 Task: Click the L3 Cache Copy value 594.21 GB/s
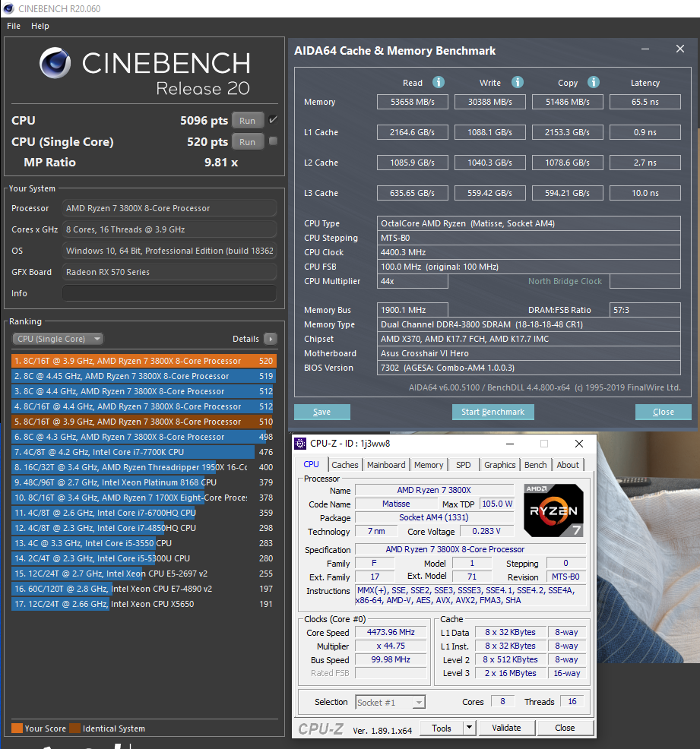tap(568, 193)
